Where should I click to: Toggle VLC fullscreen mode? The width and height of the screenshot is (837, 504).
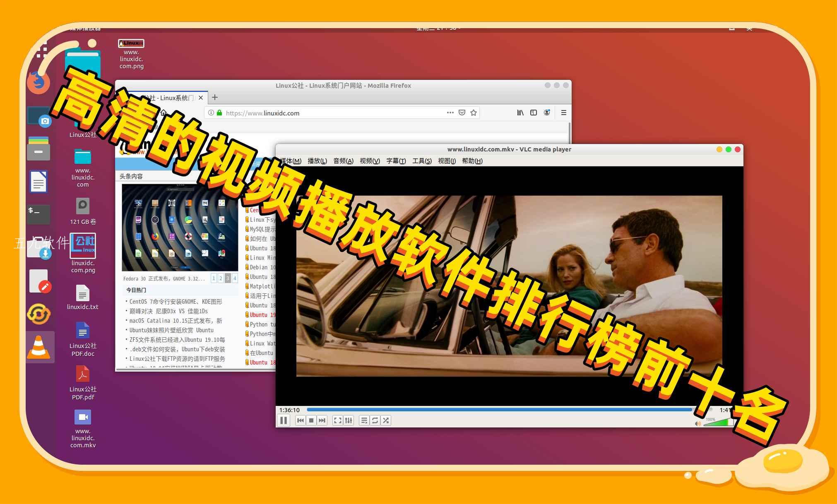coord(338,420)
